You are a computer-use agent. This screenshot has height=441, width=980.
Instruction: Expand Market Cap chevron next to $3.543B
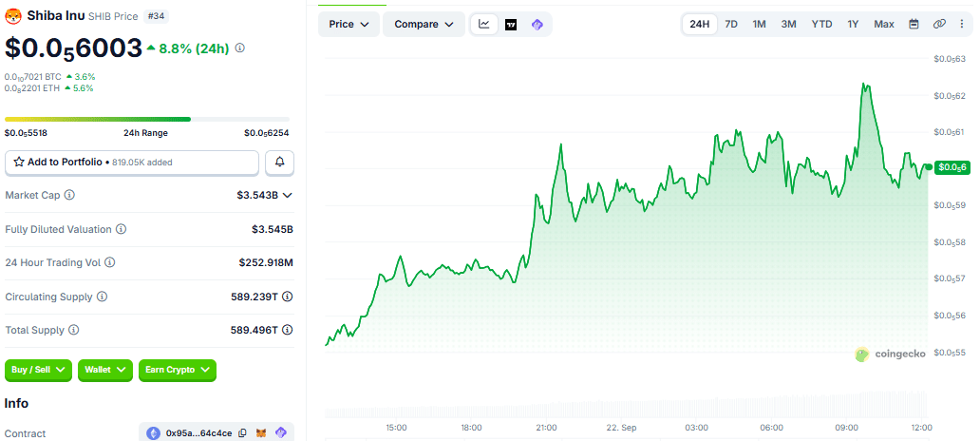point(288,195)
